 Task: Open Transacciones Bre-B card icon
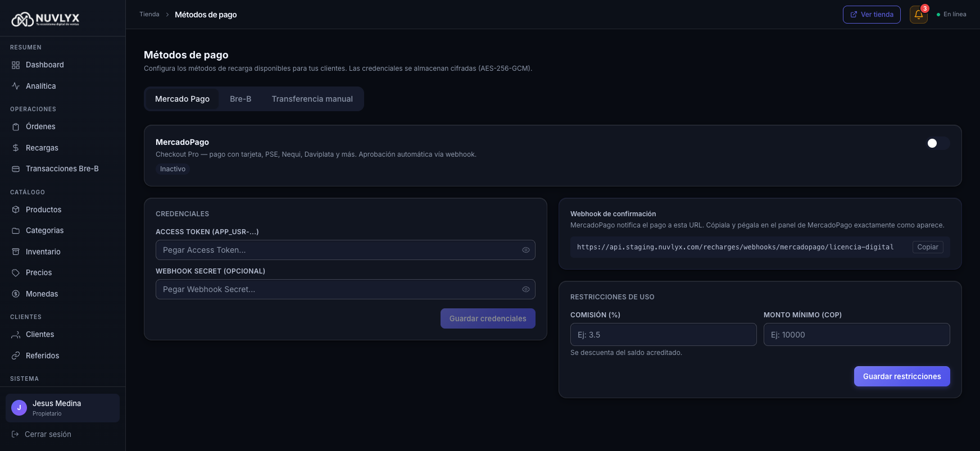tap(16, 169)
